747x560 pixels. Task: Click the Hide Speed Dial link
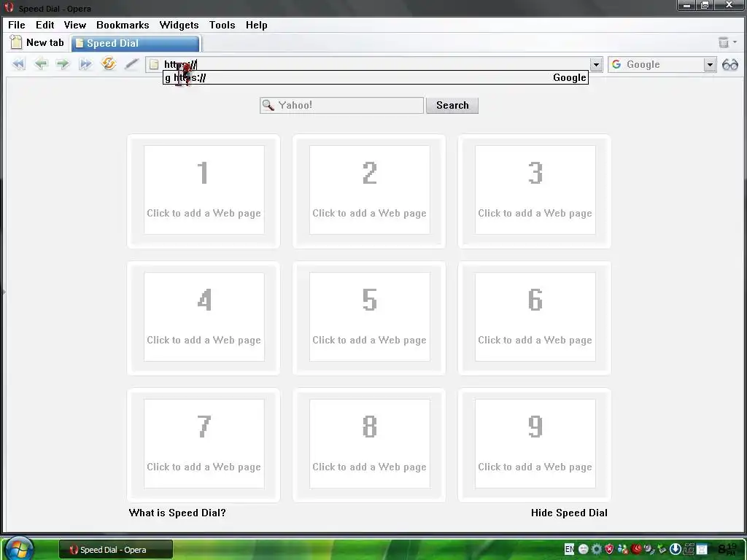tap(569, 513)
